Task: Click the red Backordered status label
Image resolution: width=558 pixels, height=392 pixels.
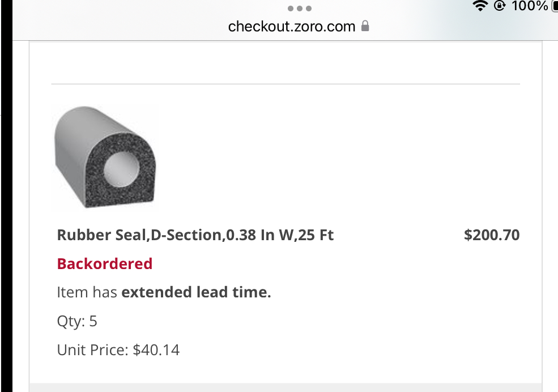Action: pyautogui.click(x=105, y=264)
